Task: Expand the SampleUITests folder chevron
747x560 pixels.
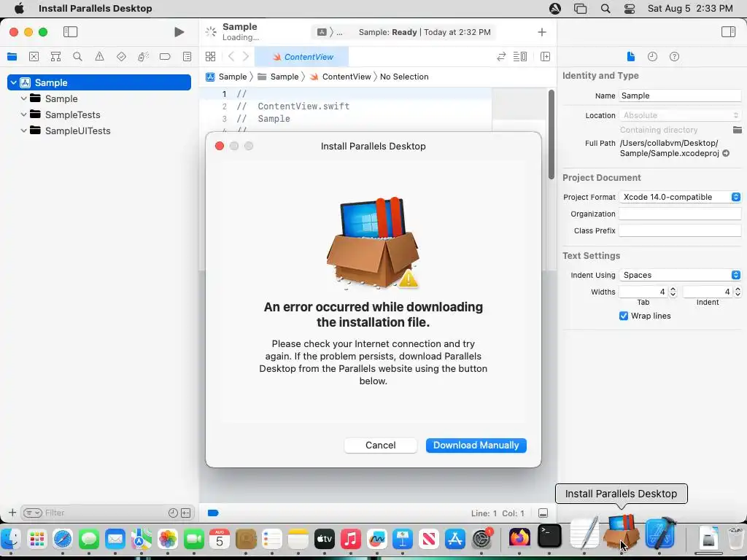Action: (x=23, y=131)
